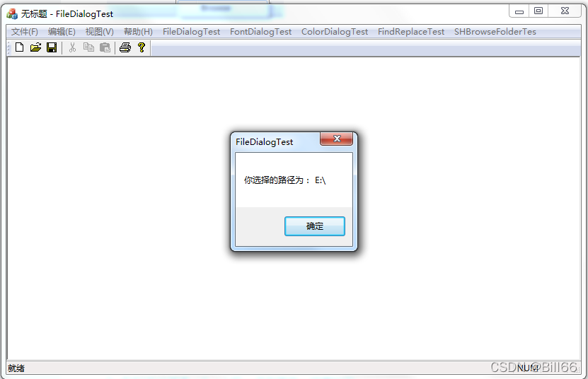Screen dimensions: 588x379
Task: Click the yellow question mark About icon
Action: 142,47
